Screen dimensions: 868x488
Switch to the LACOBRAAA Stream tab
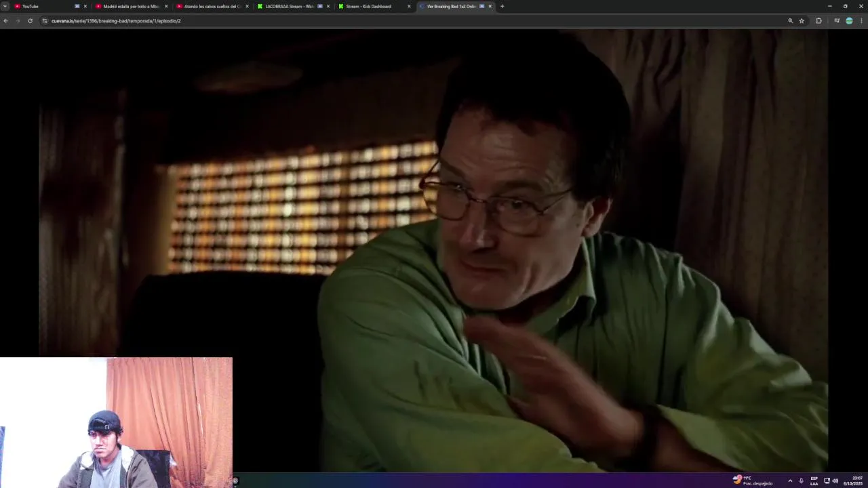[x=292, y=6]
